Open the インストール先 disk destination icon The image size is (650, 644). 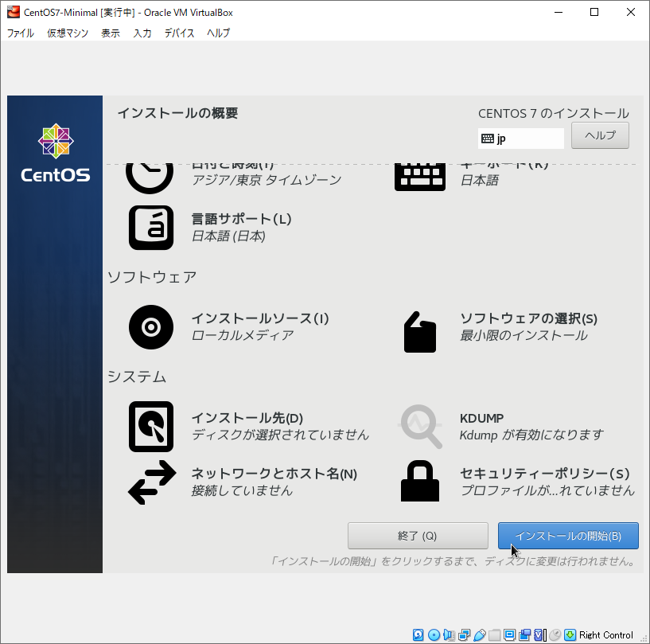[x=151, y=427]
